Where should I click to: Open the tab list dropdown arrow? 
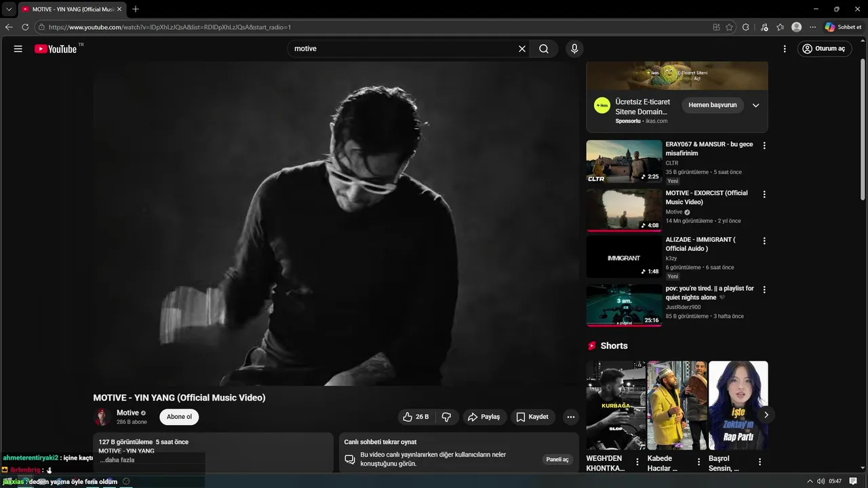click(x=9, y=9)
